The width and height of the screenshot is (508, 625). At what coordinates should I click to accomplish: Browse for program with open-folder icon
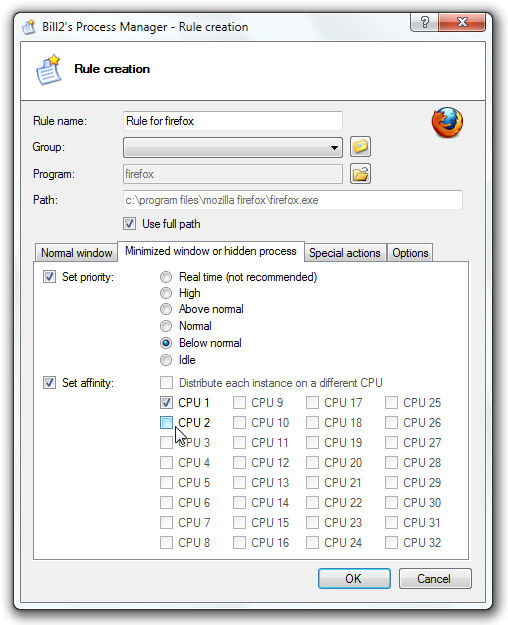[x=360, y=174]
